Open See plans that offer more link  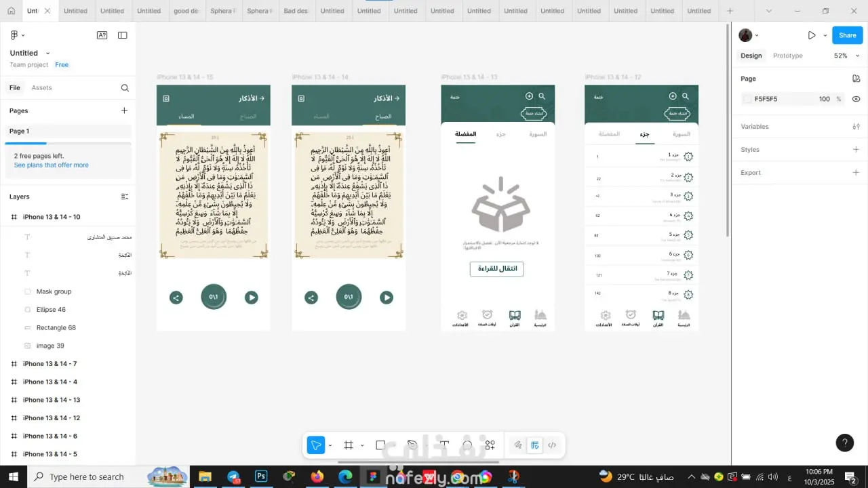click(x=52, y=165)
